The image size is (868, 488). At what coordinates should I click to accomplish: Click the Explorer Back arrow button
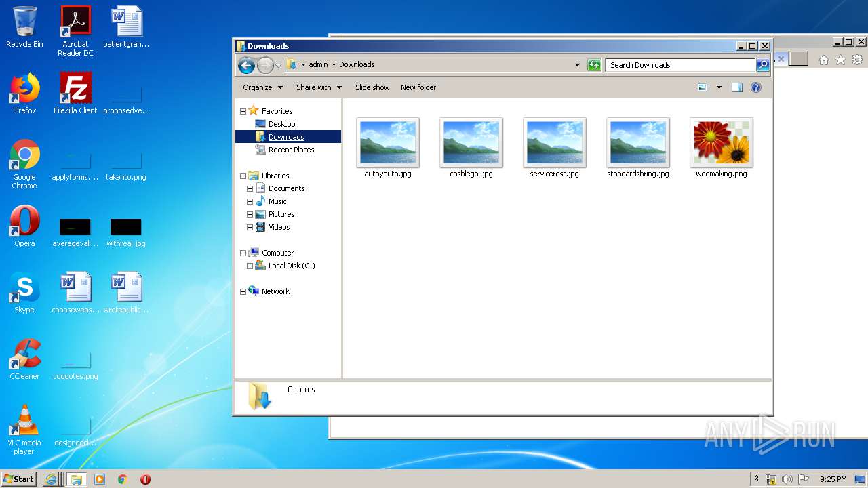[x=246, y=65]
